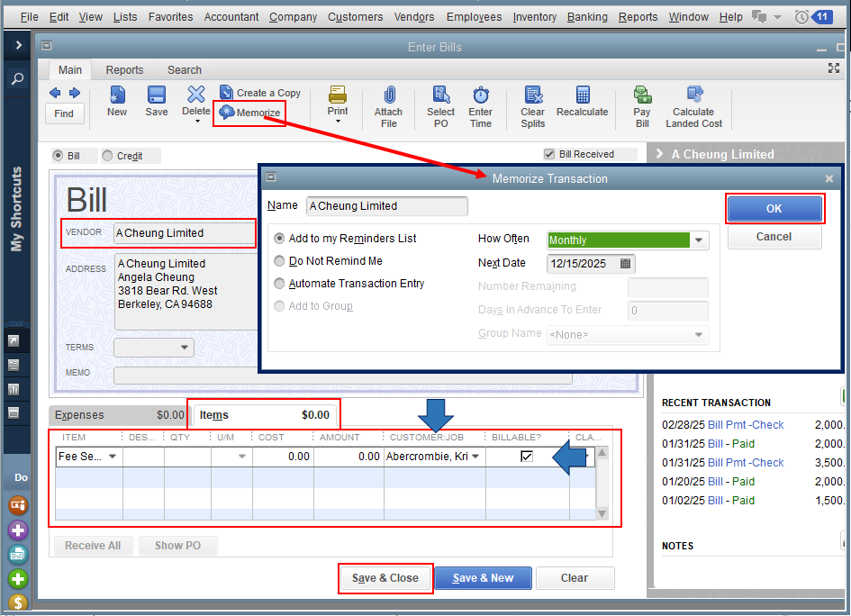The height and width of the screenshot is (616, 851).
Task: Click the Save & New button
Action: point(483,578)
